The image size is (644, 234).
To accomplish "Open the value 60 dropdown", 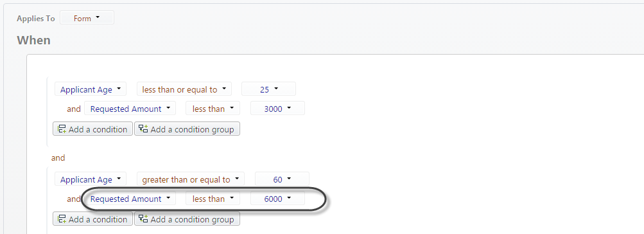I will point(282,179).
